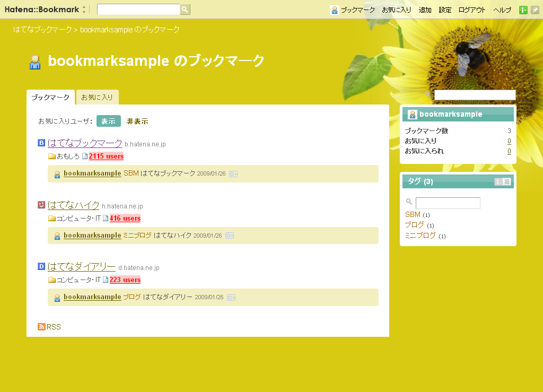Open 追加 in top navigation
Screen dimensions: 543x392
pos(425,10)
